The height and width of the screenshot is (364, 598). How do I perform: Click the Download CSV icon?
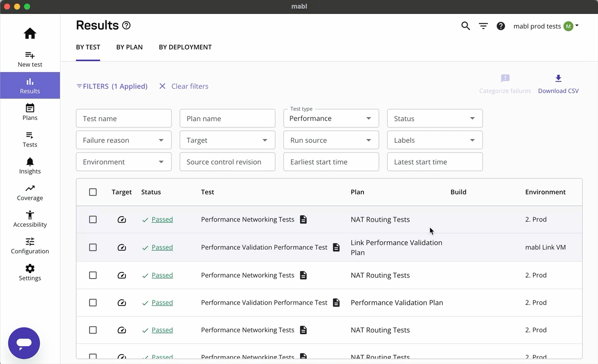click(x=558, y=78)
